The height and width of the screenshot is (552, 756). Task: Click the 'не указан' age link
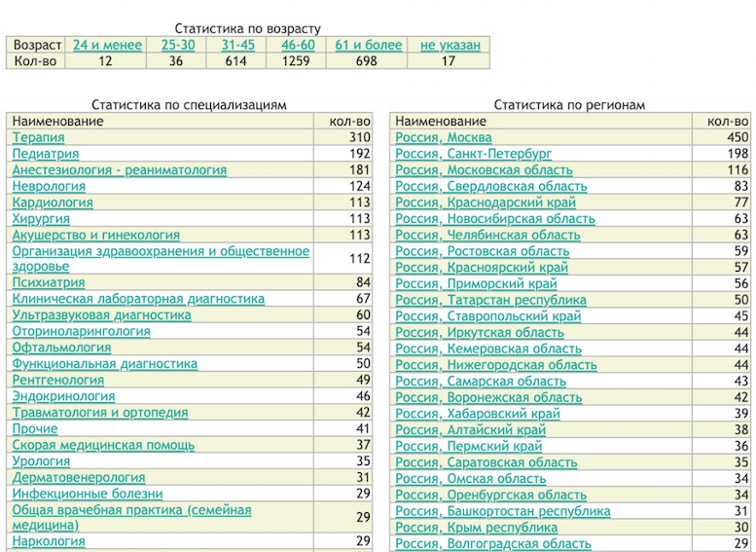[x=450, y=45]
